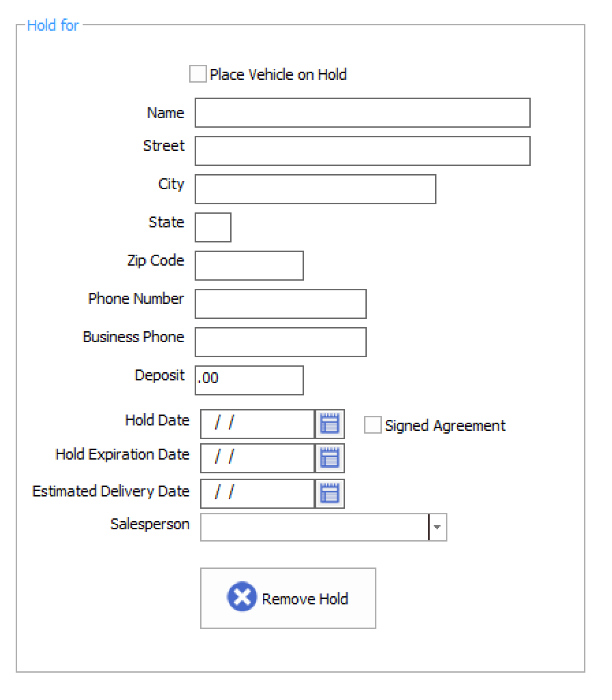Open the Hold Date calendar picker
This screenshot has width=612, height=700.
(330, 424)
